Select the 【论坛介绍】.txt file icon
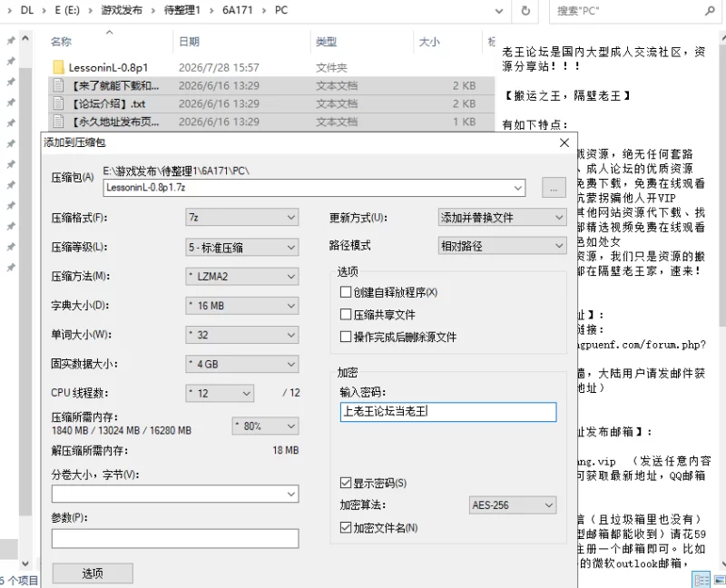Image resolution: width=726 pixels, height=588 pixels. (x=59, y=103)
